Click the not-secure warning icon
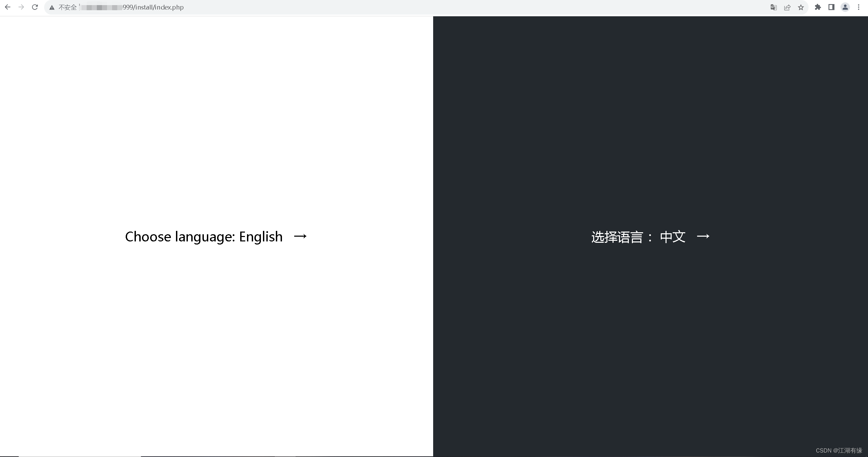 pos(52,7)
